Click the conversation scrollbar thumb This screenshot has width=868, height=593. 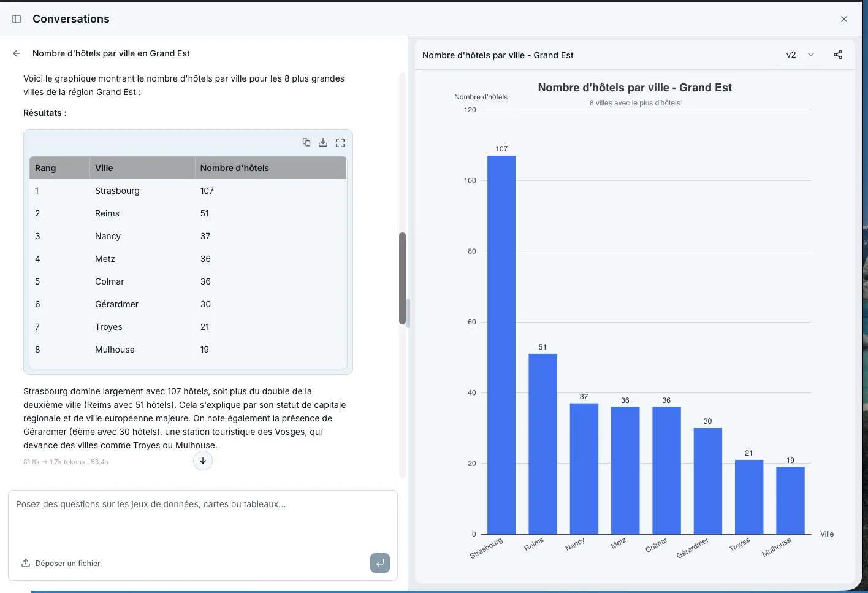tap(403, 278)
